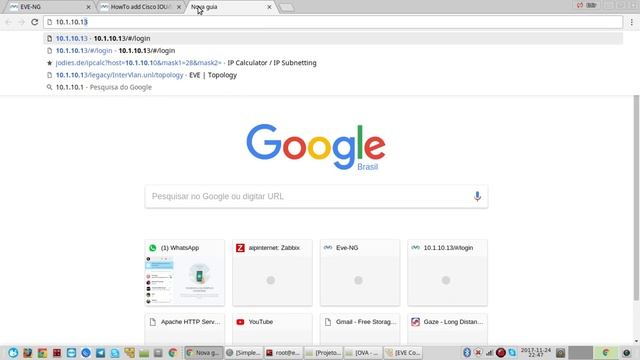Open Chrome's three-dot menu
The image size is (640, 360).
coord(632,22)
